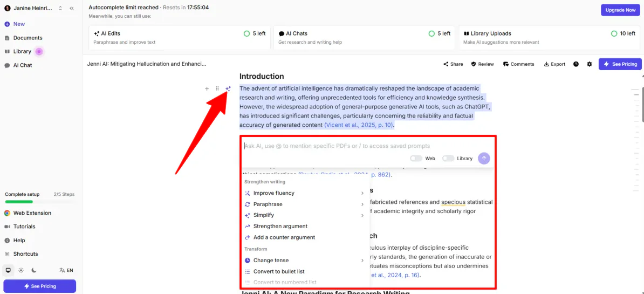The image size is (644, 294).
Task: Collapse the sidebar with double chevron
Action: (x=71, y=8)
